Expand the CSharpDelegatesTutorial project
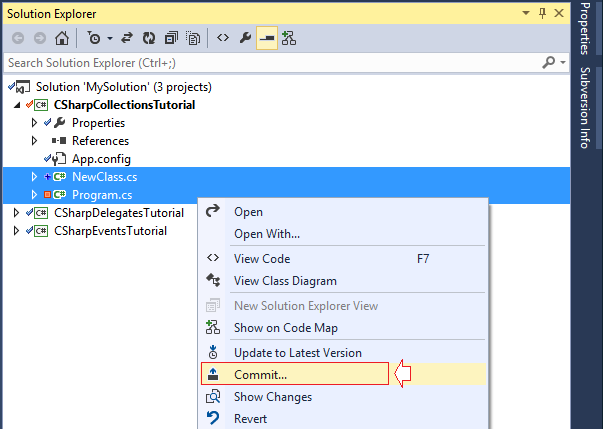Viewport: 603px width, 429px height. (16, 213)
